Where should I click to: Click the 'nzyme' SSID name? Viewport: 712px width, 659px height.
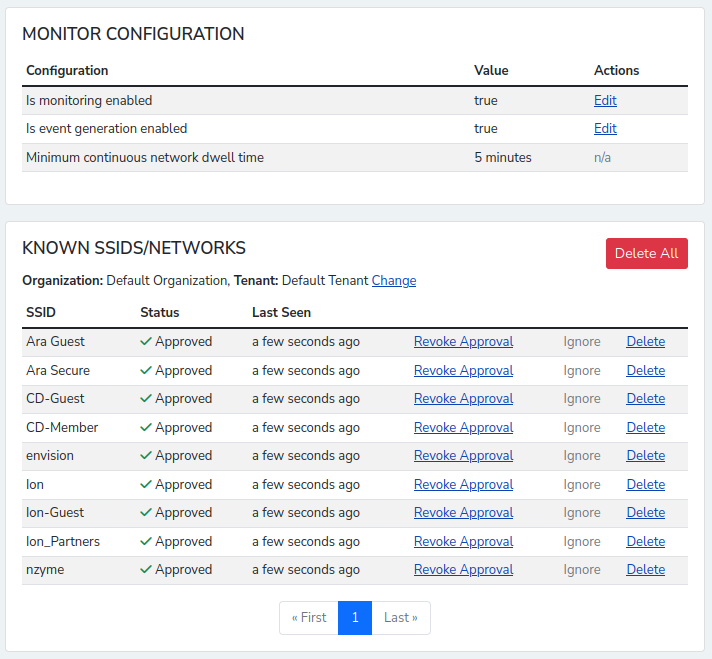[45, 570]
